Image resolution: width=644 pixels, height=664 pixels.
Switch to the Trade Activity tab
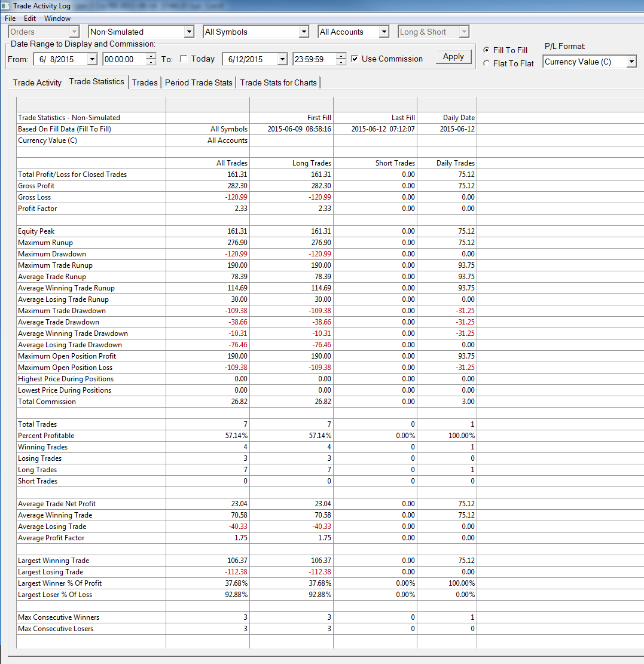click(x=37, y=82)
